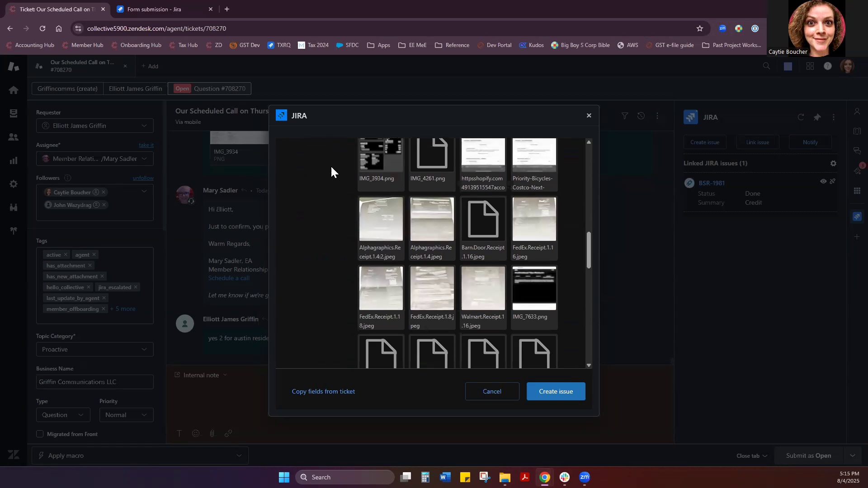Open the Priority Normal dropdown
868x488 pixels.
[126, 415]
